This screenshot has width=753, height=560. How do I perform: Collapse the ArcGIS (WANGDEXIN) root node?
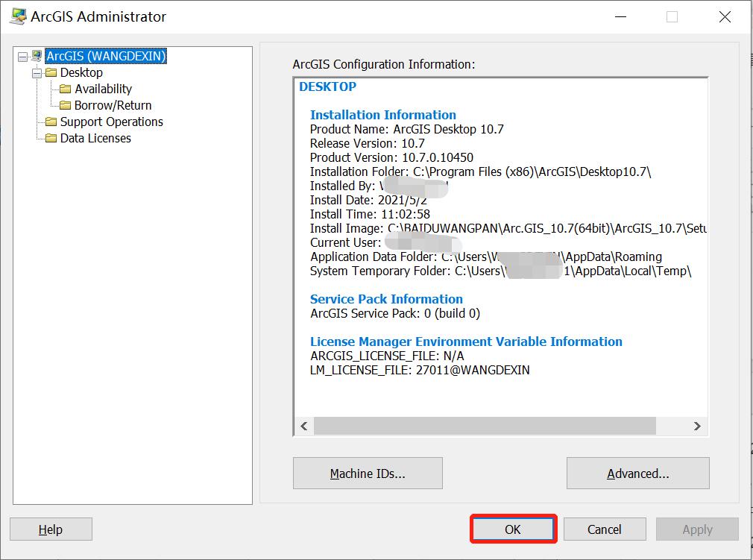(x=22, y=57)
